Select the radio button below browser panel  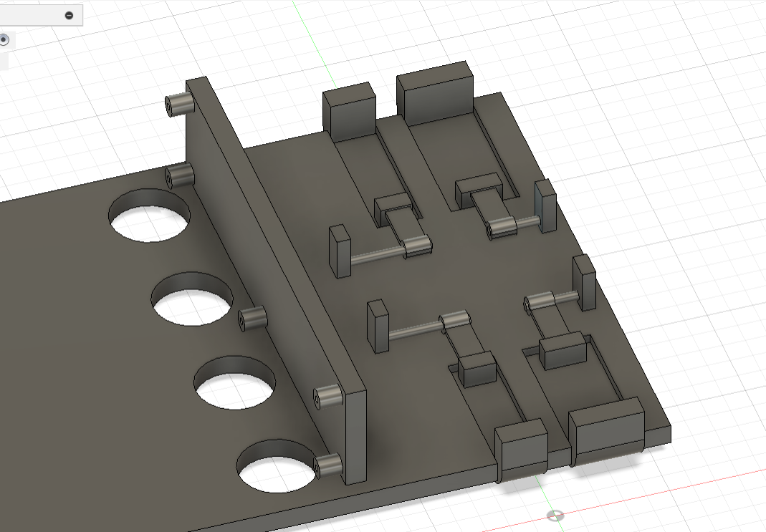coord(4,39)
